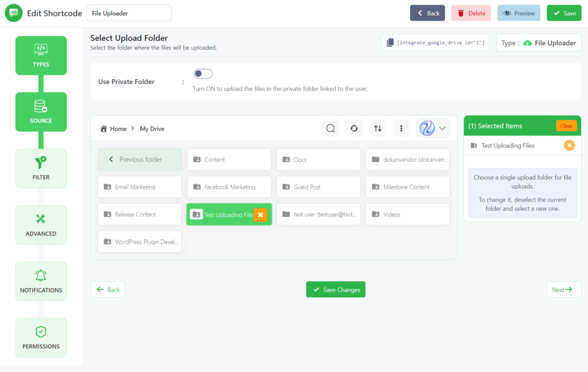Image resolution: width=588 pixels, height=372 pixels.
Task: Click the Types code monitor icon
Action: point(41,49)
